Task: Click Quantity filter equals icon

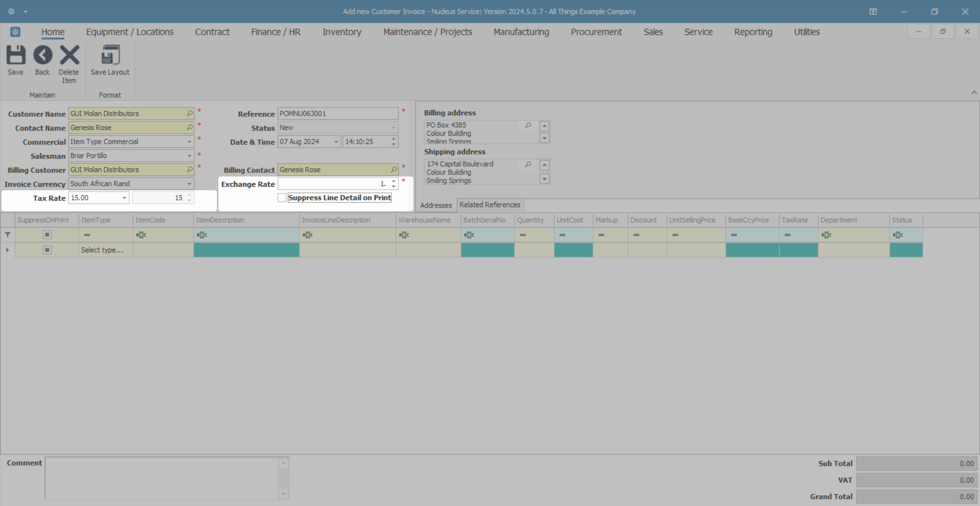Action: point(523,235)
